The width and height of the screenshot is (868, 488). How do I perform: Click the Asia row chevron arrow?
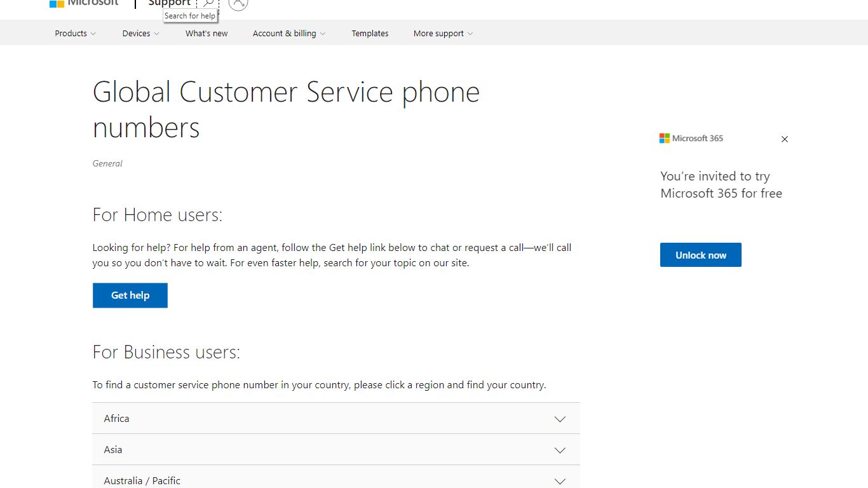tap(560, 451)
